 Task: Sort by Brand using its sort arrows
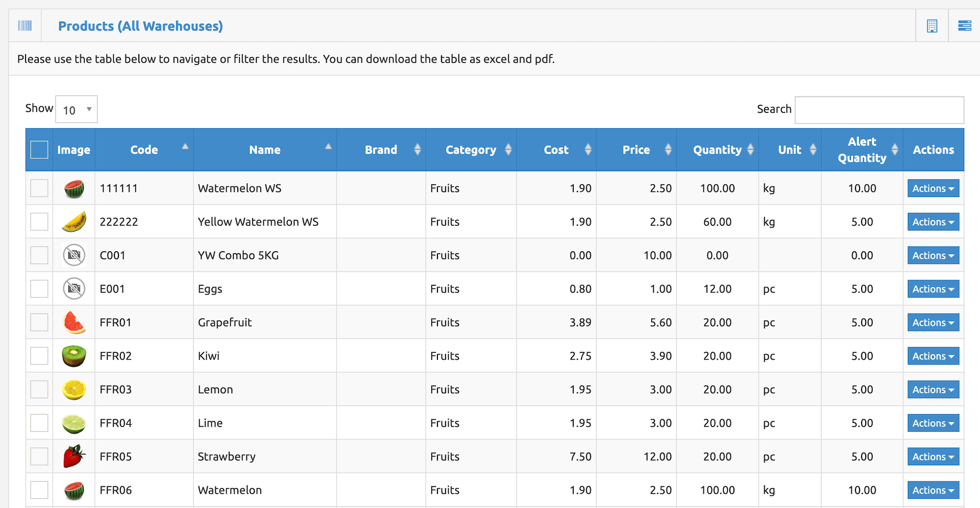[418, 150]
